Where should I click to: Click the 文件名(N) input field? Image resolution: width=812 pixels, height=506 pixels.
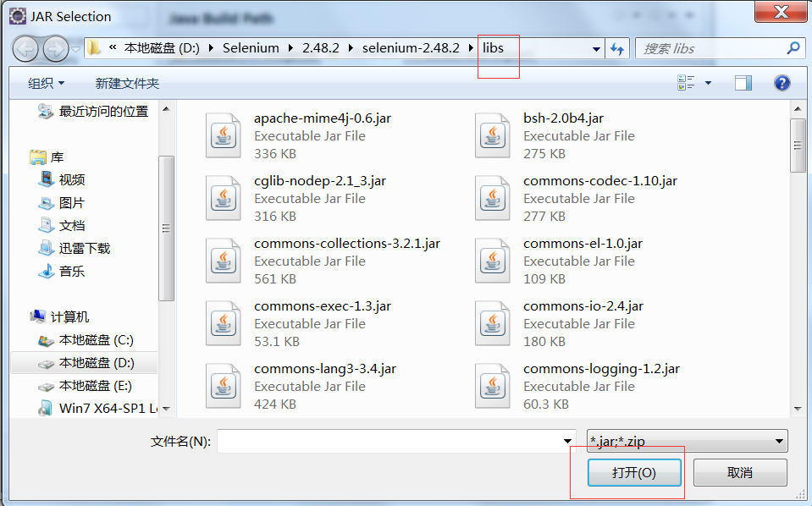tap(396, 441)
